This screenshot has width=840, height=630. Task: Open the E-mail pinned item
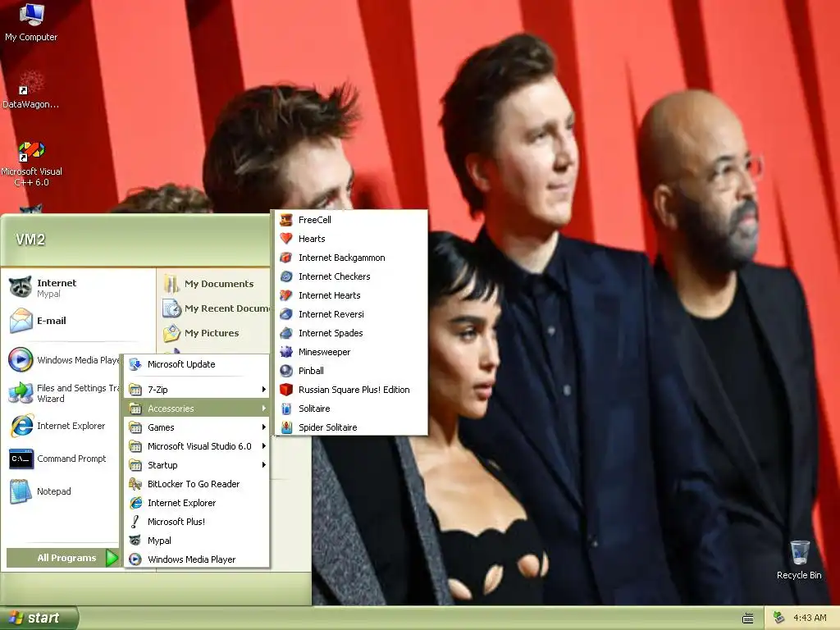78,321
